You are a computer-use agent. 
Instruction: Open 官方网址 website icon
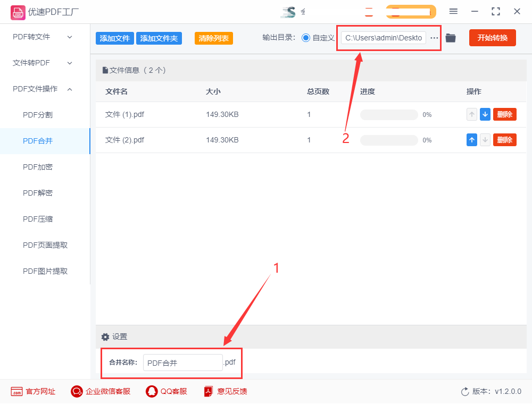(x=16, y=391)
